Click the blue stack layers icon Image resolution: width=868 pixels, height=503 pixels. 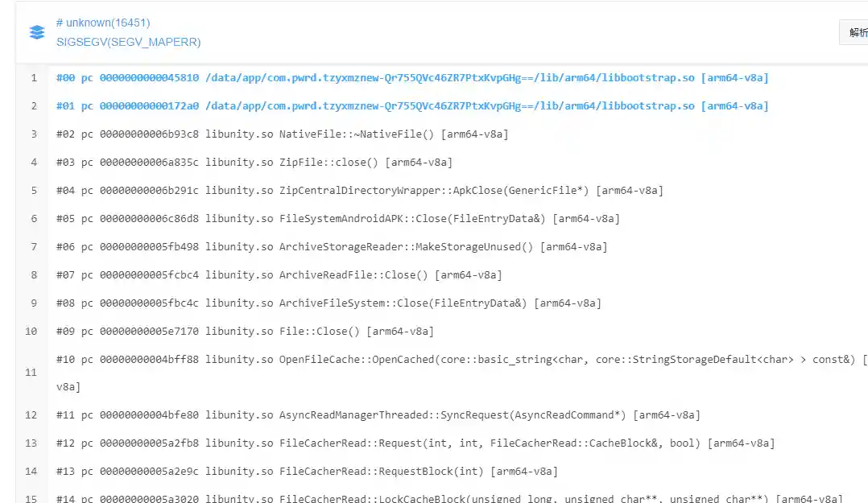tap(37, 32)
